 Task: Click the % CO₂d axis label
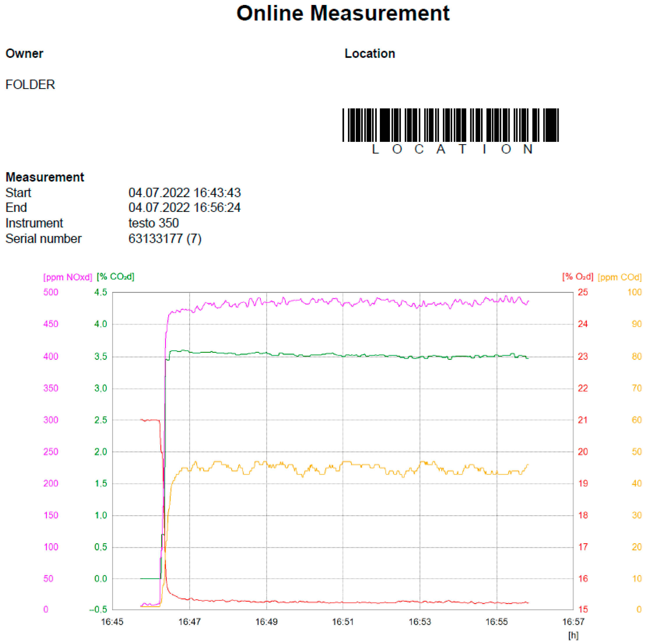115,277
